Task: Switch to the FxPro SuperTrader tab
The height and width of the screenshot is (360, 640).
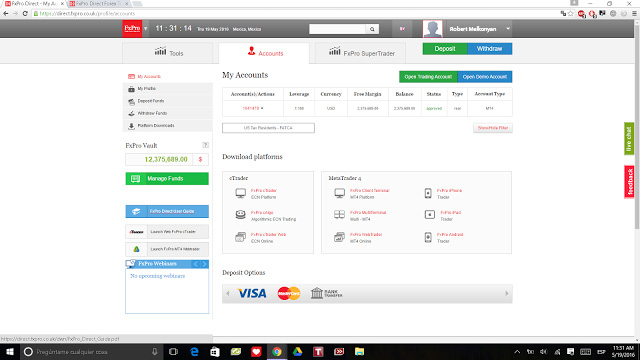Action: click(361, 53)
